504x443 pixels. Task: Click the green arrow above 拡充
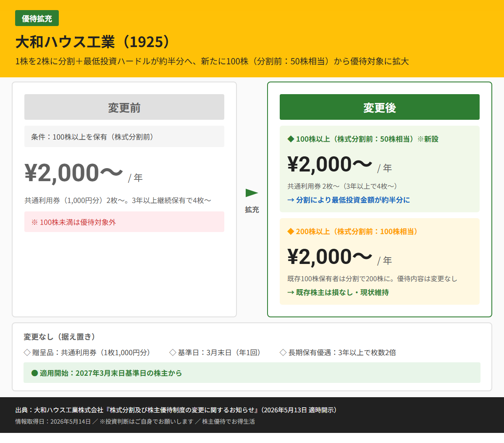(x=252, y=193)
